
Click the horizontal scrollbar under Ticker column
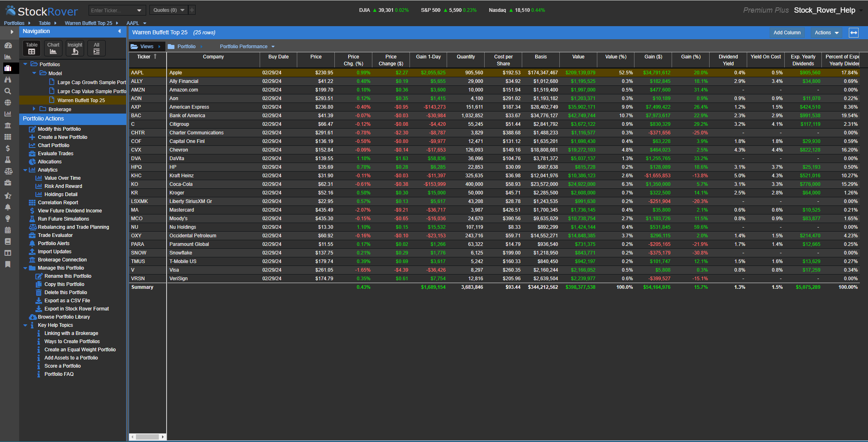click(x=147, y=437)
